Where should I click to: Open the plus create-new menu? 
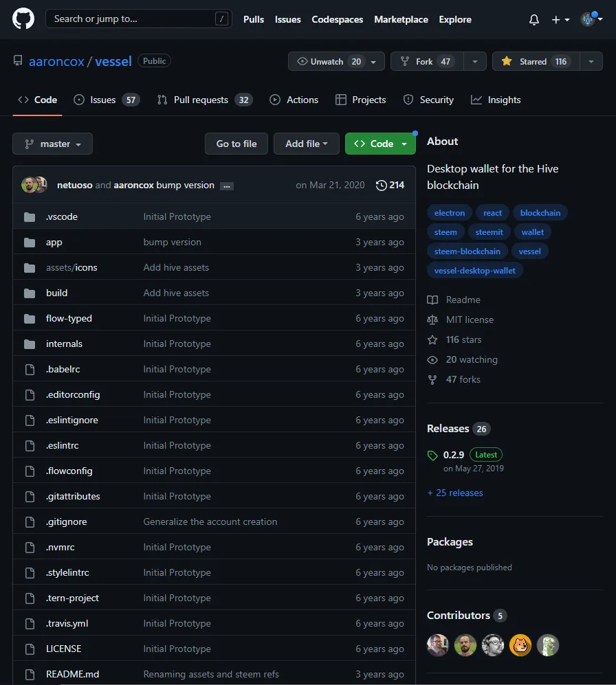(560, 20)
